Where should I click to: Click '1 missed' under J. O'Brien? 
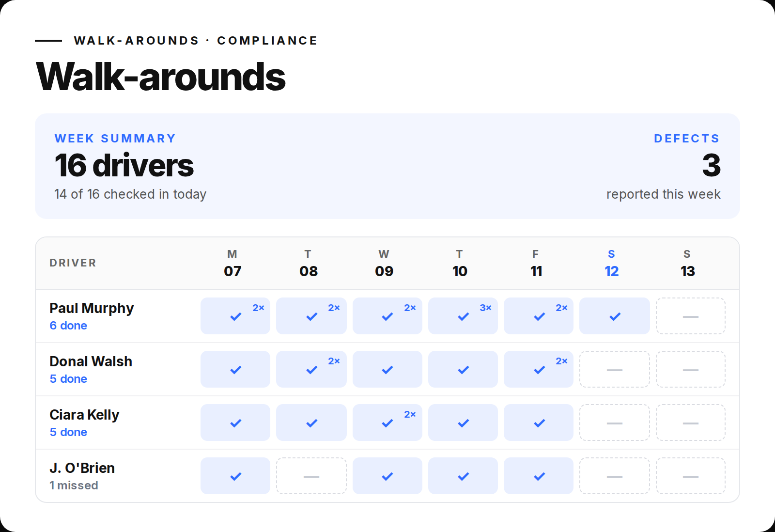click(x=74, y=485)
